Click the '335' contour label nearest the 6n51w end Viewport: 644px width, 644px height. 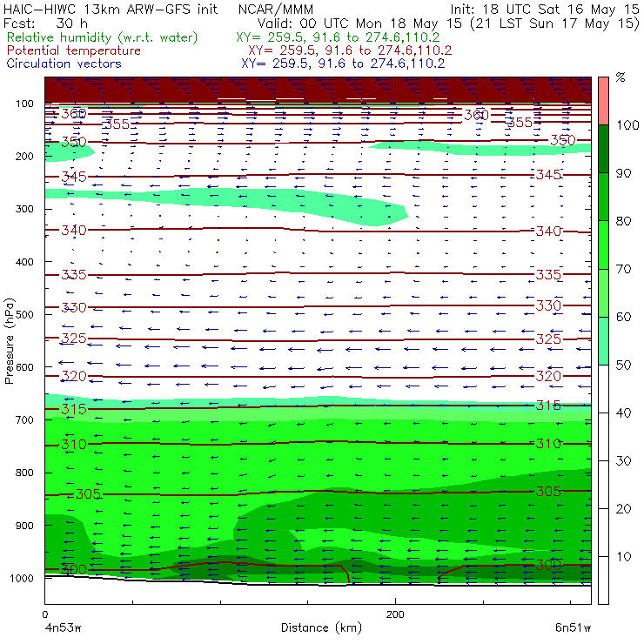pyautogui.click(x=548, y=274)
